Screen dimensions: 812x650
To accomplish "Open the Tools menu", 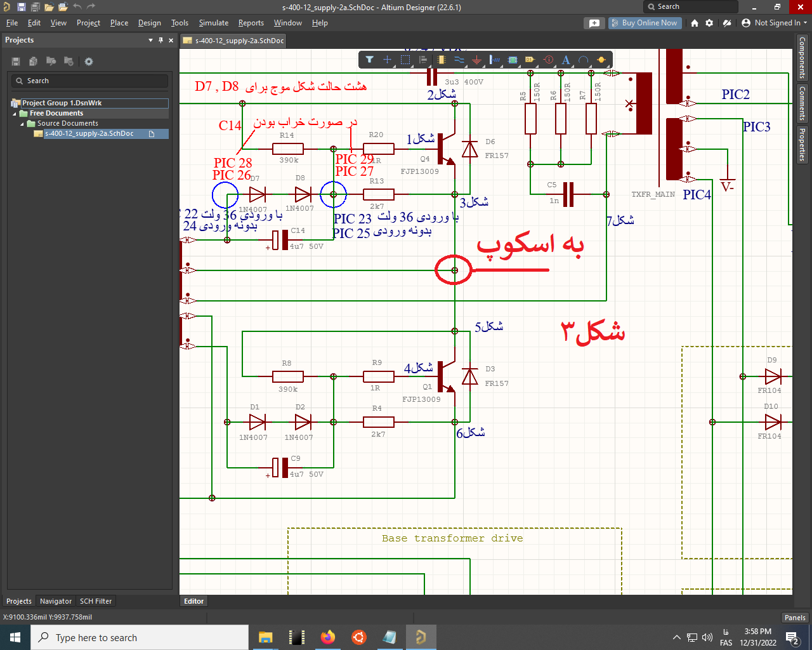I will (180, 23).
